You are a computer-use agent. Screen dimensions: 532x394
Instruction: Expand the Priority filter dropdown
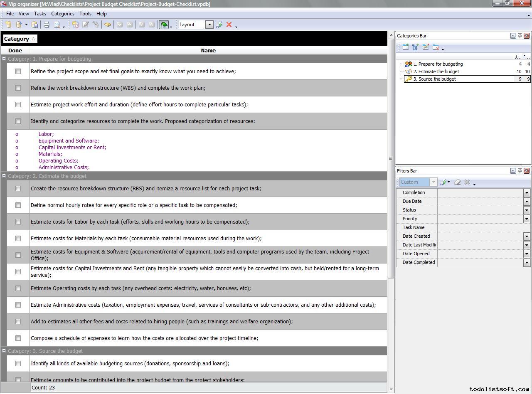point(526,219)
